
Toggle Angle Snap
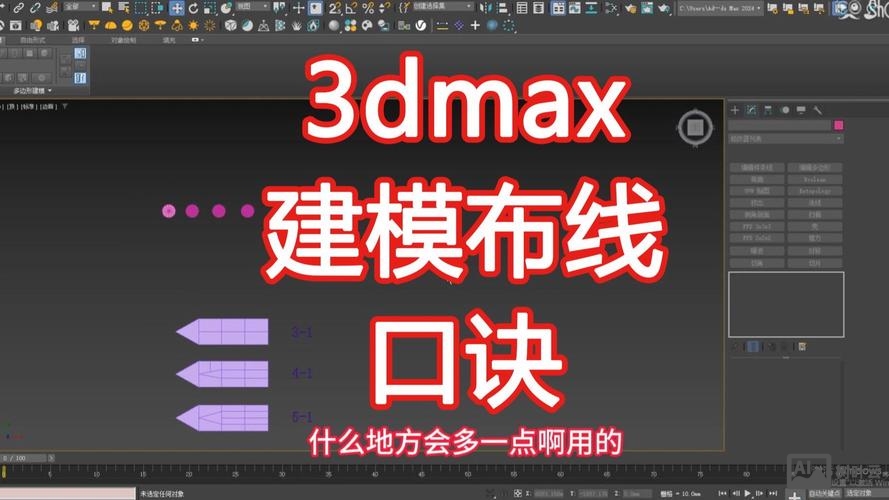pos(352,7)
